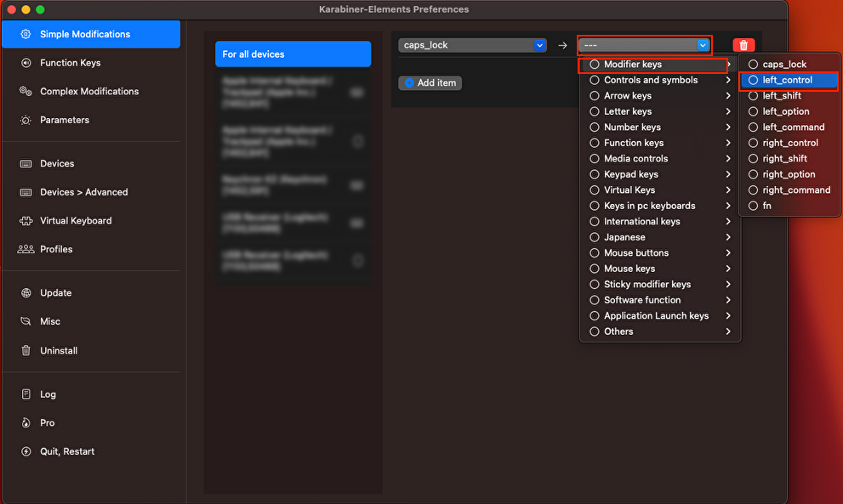Open the Virtual Keyboard sidebar section

(x=91, y=221)
